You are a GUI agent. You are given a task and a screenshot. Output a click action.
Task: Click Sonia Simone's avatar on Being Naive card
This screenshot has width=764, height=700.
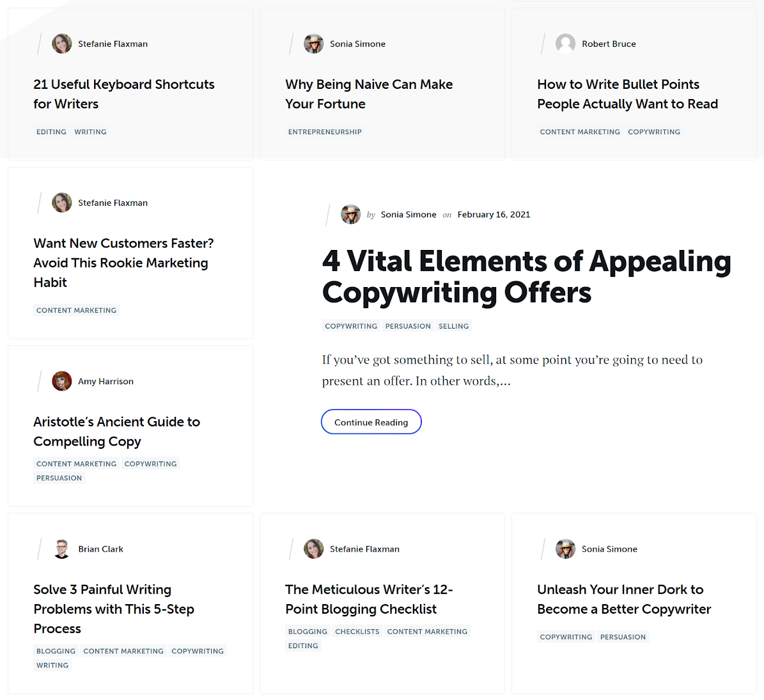point(313,44)
